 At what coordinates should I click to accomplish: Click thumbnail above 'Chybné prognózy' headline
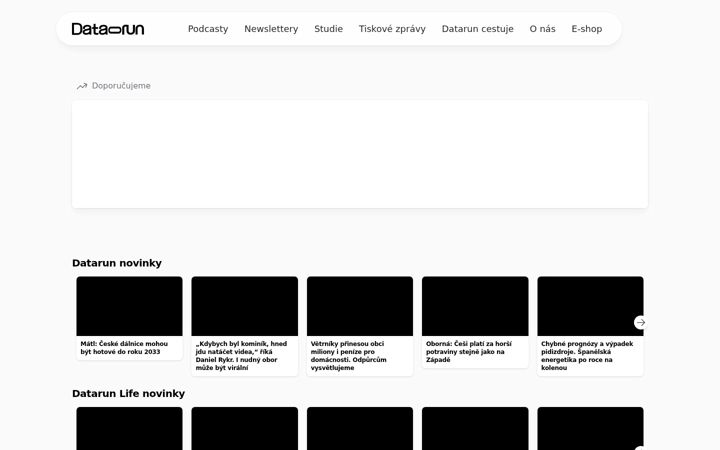pyautogui.click(x=591, y=306)
